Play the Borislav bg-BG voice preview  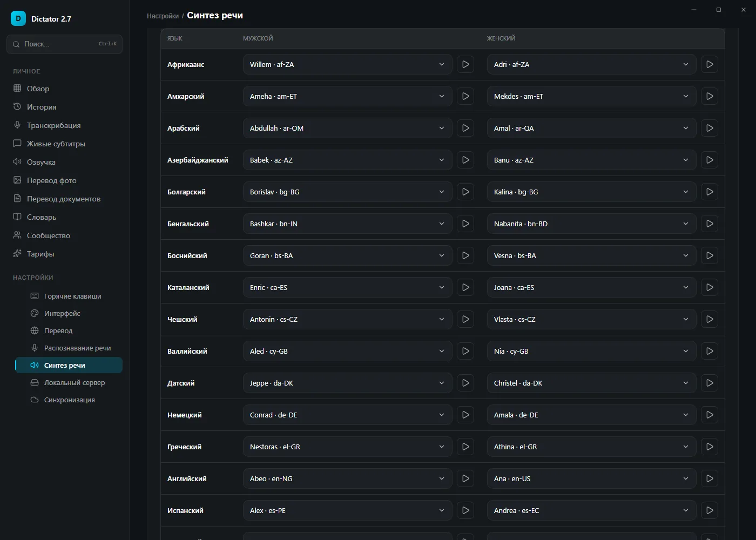(465, 192)
